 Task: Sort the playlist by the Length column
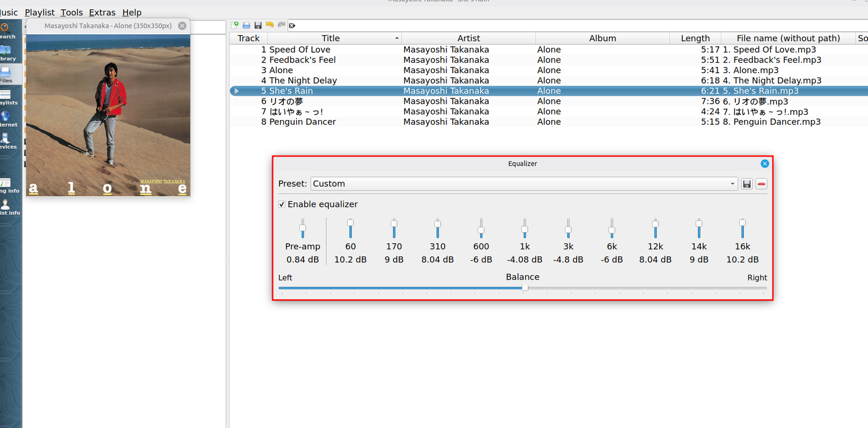coord(695,38)
